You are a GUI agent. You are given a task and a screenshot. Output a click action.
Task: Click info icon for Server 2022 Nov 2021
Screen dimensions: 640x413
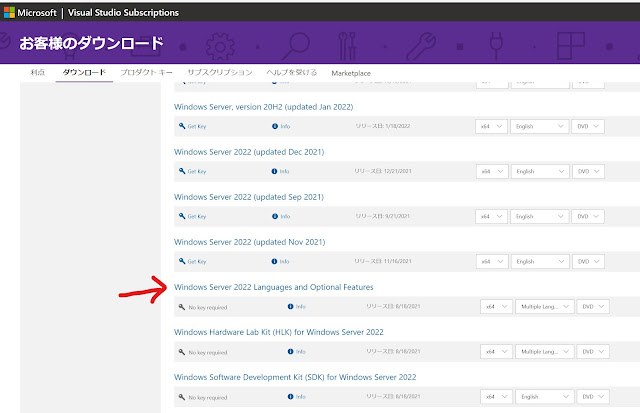274,261
